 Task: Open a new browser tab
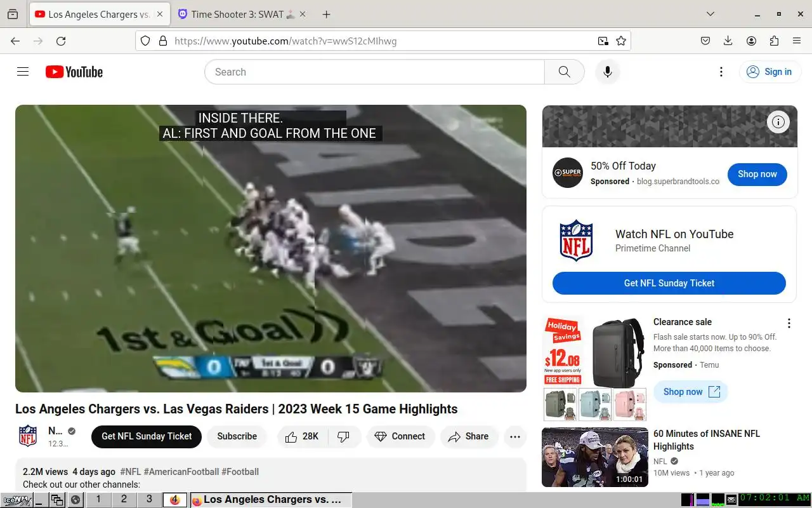point(326,14)
